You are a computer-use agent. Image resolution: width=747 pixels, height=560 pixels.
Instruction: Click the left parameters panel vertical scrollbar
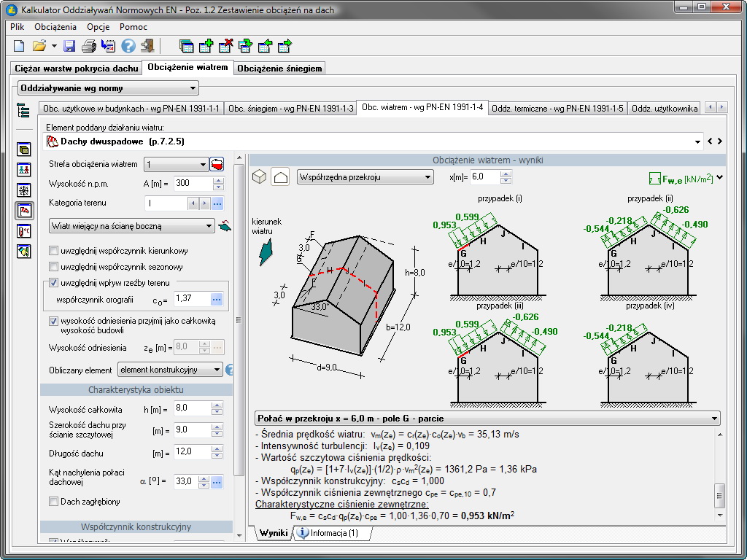(x=239, y=319)
